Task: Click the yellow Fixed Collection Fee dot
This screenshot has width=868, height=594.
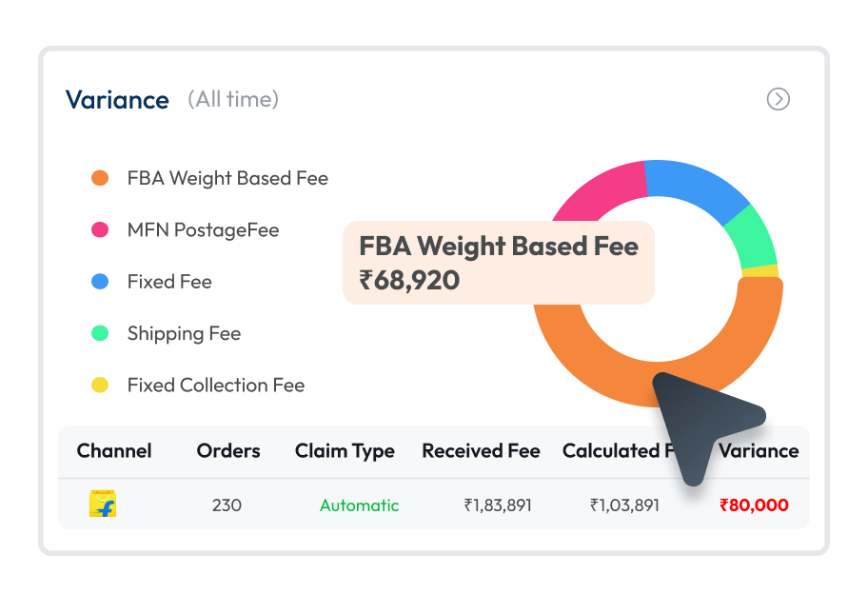Action: (x=100, y=386)
